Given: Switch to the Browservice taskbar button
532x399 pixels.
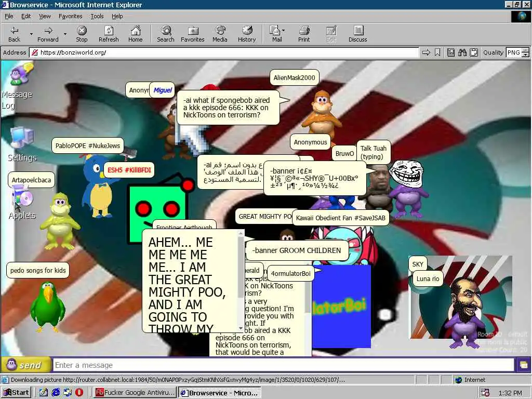Looking at the screenshot, I should tap(220, 393).
